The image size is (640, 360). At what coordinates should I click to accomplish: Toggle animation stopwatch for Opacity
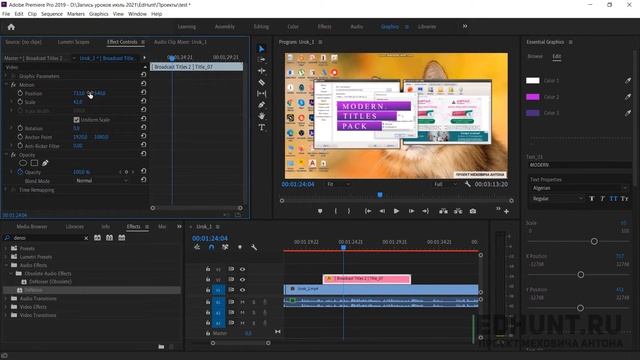(x=20, y=172)
